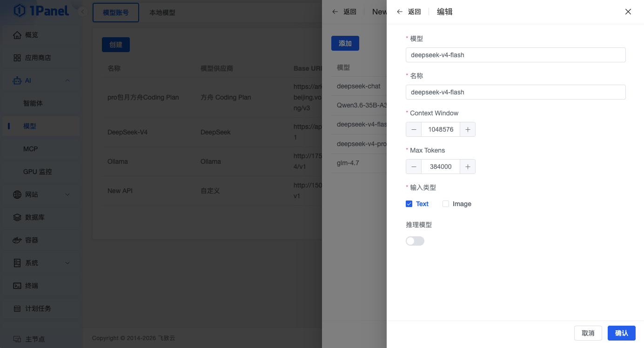Decrease Max Tokens with the minus icon
This screenshot has height=348, width=644.
pyautogui.click(x=414, y=167)
